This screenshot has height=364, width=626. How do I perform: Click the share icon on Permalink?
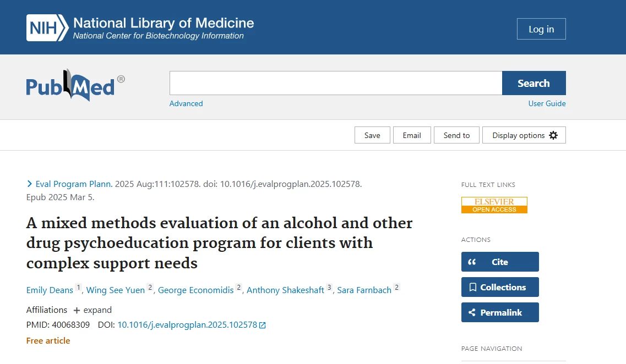click(x=472, y=312)
